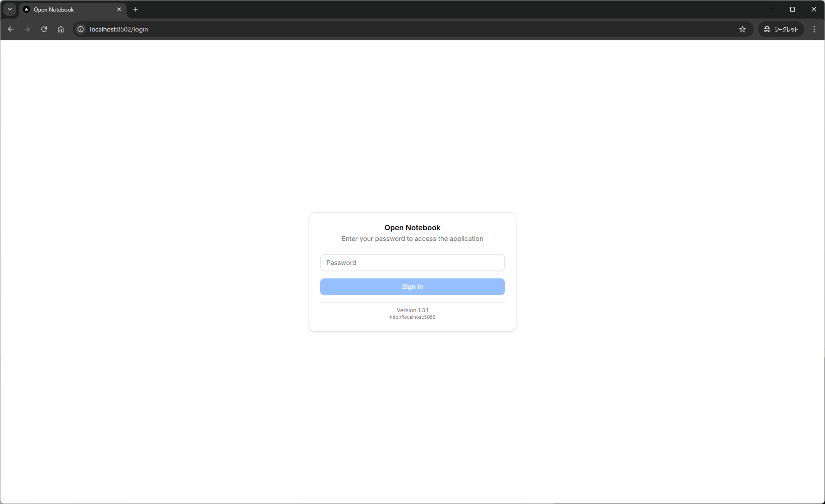Open the browser three-dot menu
The width and height of the screenshot is (825, 504).
tap(814, 29)
